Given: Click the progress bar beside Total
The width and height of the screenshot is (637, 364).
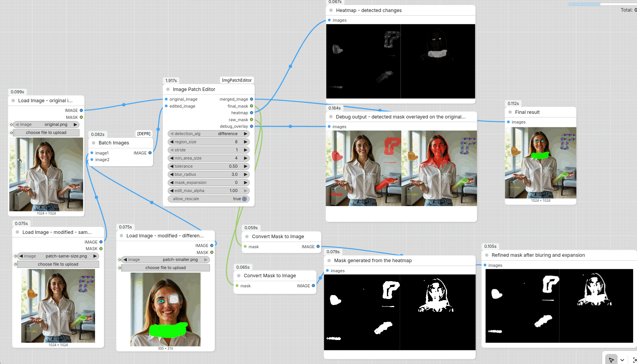Looking at the screenshot, I should pos(602,4).
